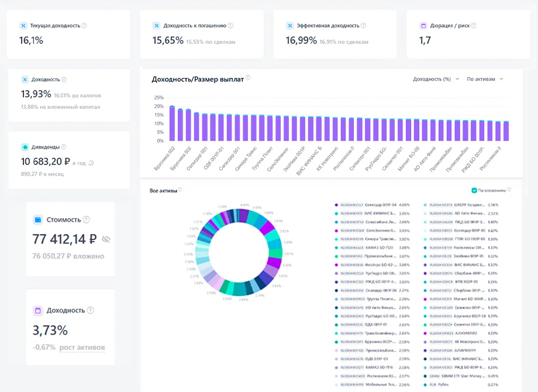Click the ХК Новотранс axis label

coord(327,159)
